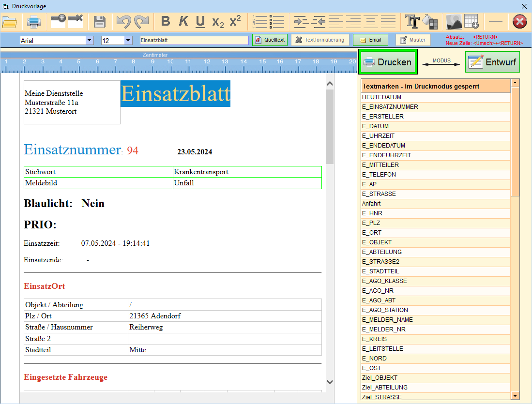Screen dimensions: 532x404
Task: Toggle italic formatting with K button
Action: pyautogui.click(x=183, y=22)
